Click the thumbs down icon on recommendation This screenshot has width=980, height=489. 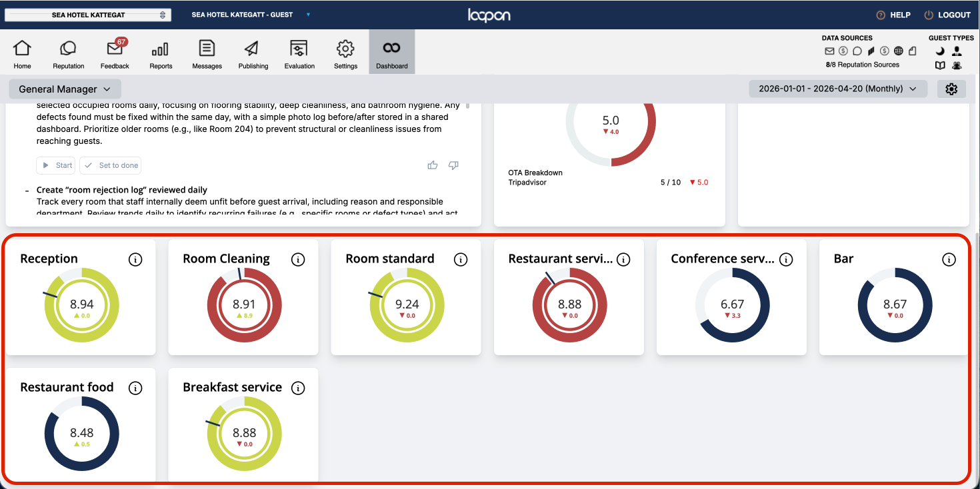click(453, 165)
